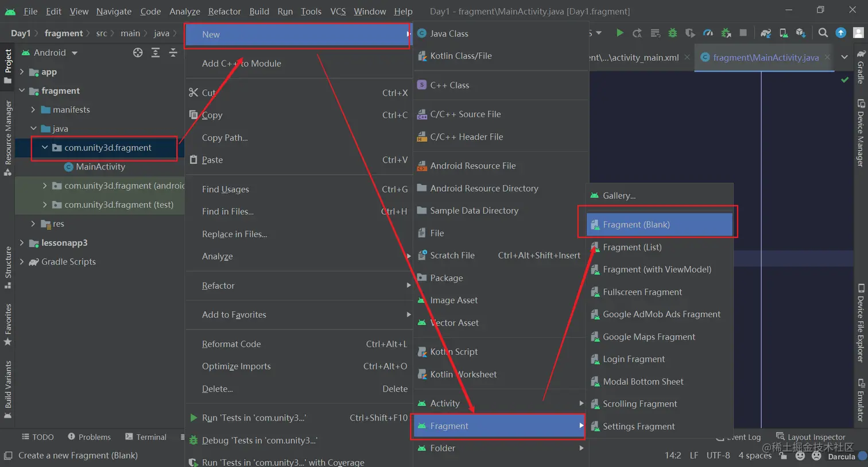
Task: Choose Fragment (Blank) from submenu
Action: point(659,225)
